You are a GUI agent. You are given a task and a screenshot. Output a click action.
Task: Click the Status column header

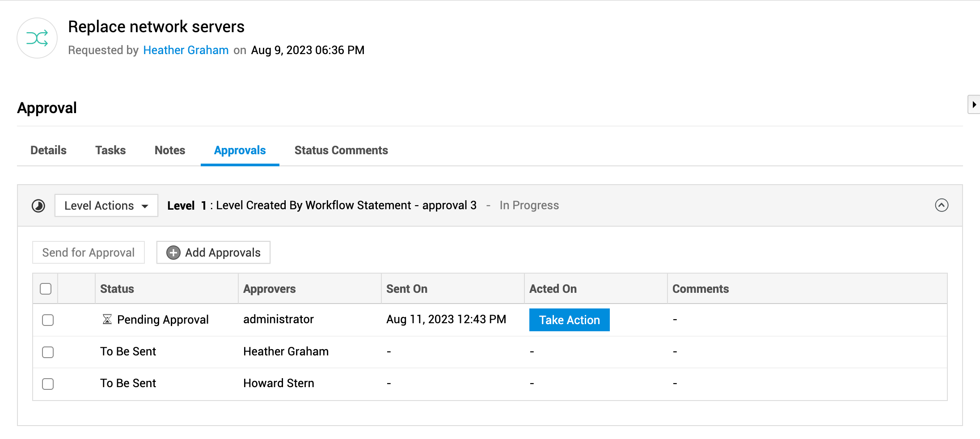117,289
